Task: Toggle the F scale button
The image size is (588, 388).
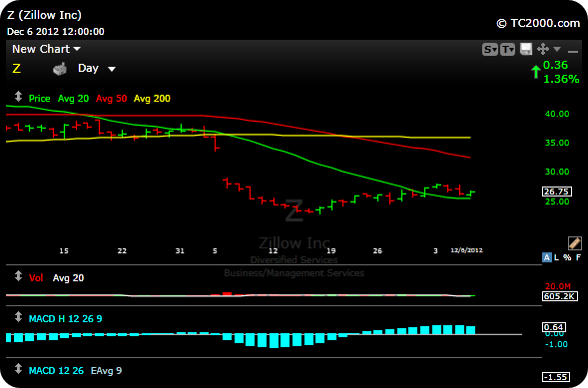Action: click(x=578, y=257)
